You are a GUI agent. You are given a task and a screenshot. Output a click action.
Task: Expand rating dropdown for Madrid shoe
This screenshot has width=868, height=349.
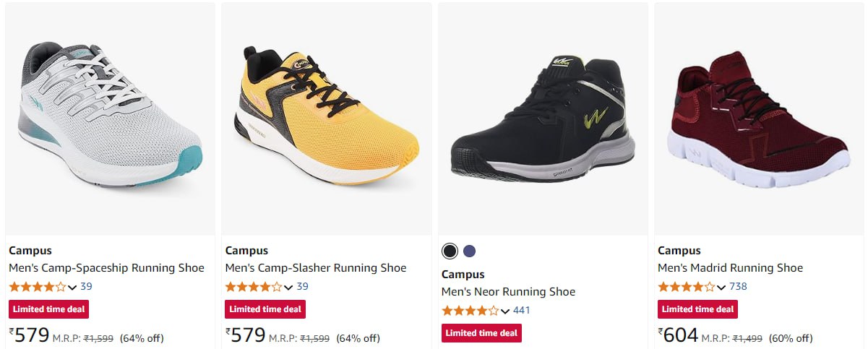click(721, 287)
